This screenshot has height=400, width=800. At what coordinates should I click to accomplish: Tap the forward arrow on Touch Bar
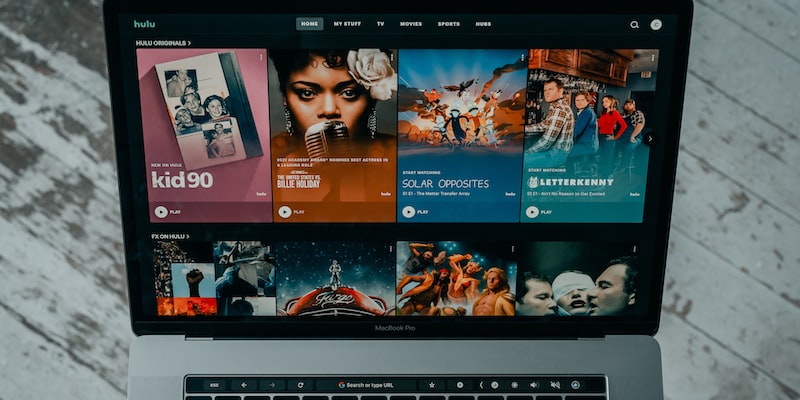272,385
